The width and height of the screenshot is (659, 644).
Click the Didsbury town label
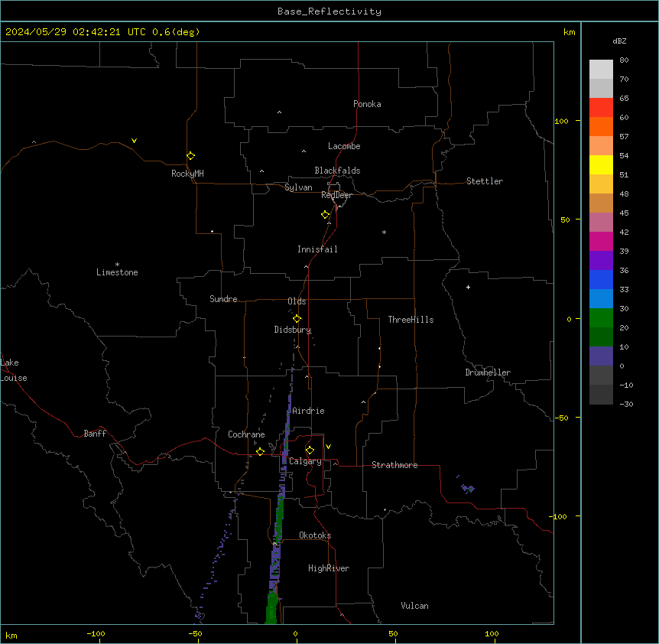tap(292, 330)
